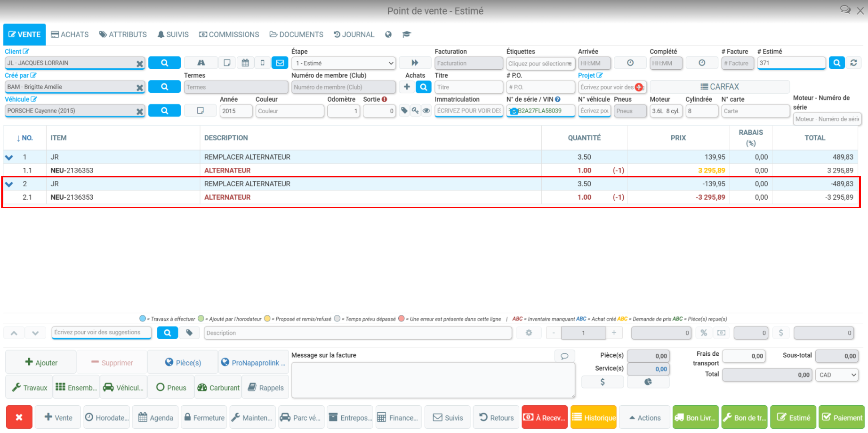Open the client note icon next to binoculars
The width and height of the screenshot is (868, 433).
tap(227, 63)
